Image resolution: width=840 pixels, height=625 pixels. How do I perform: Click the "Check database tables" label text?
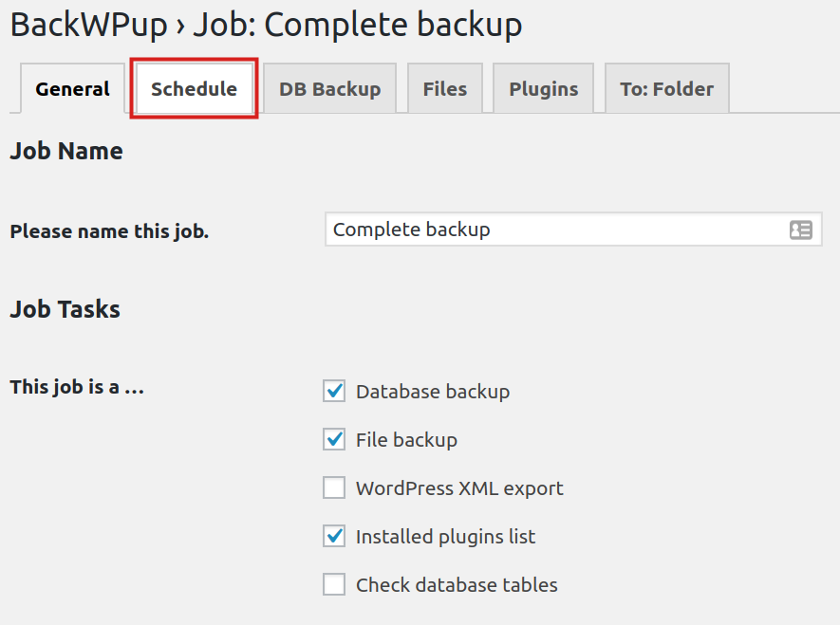pyautogui.click(x=457, y=585)
